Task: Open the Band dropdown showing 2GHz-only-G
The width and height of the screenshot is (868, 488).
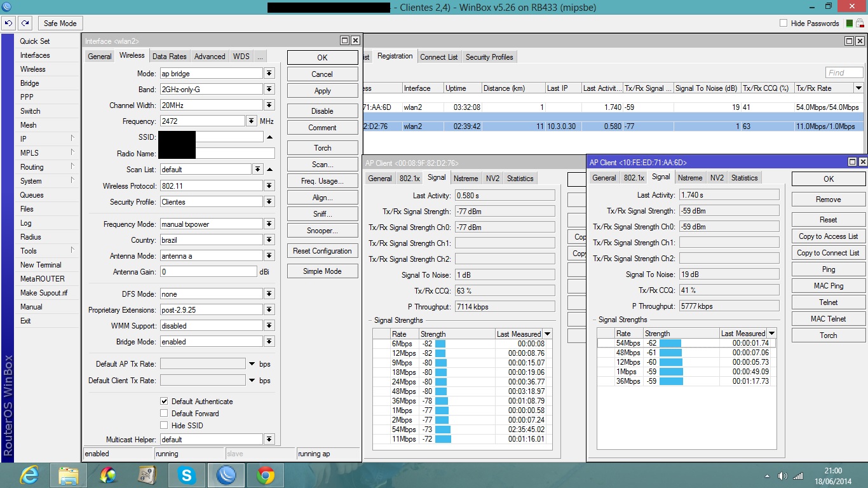Action: tap(269, 90)
